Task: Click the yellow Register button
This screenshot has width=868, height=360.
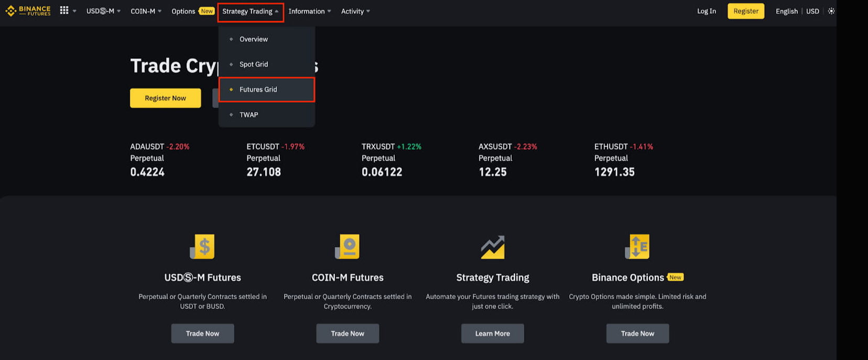Action: (x=746, y=11)
